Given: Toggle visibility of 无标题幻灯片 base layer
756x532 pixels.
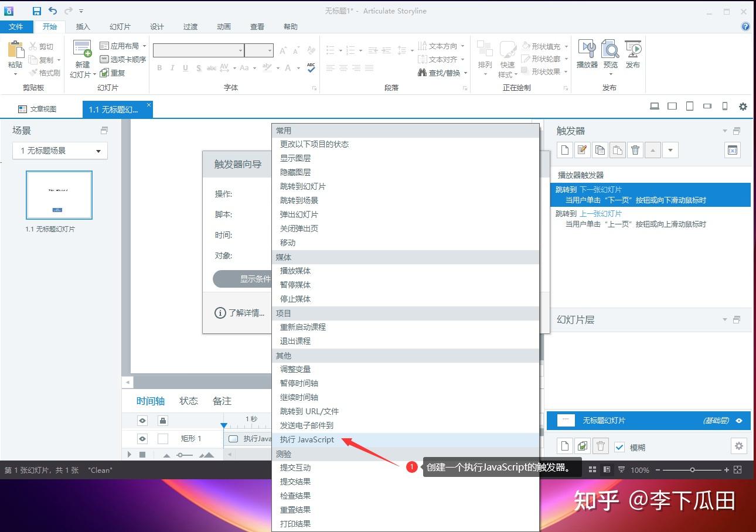Looking at the screenshot, I should tap(739, 421).
